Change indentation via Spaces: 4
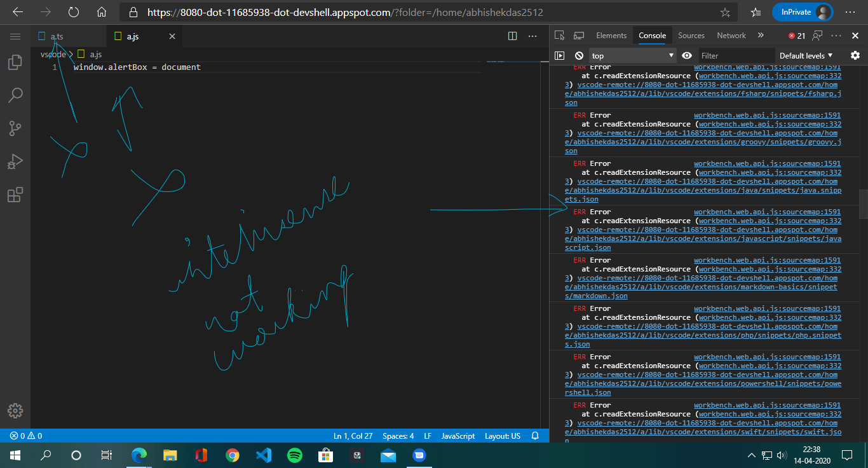 398,436
